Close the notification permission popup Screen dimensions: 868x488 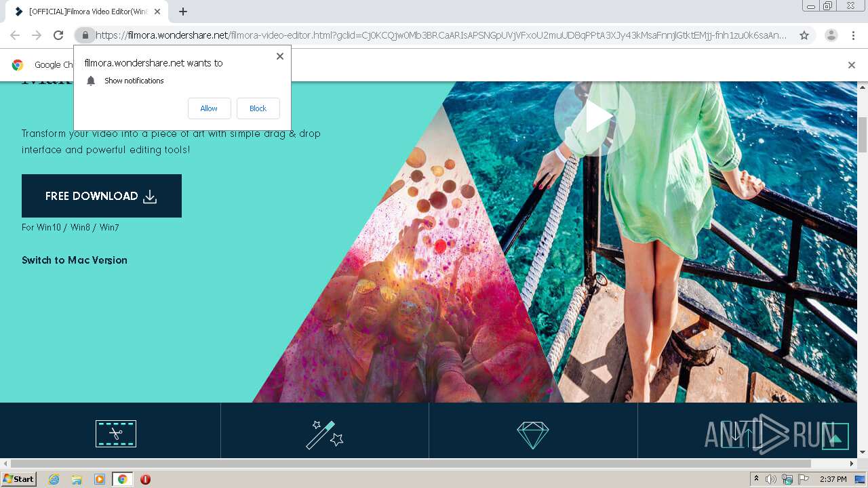280,56
